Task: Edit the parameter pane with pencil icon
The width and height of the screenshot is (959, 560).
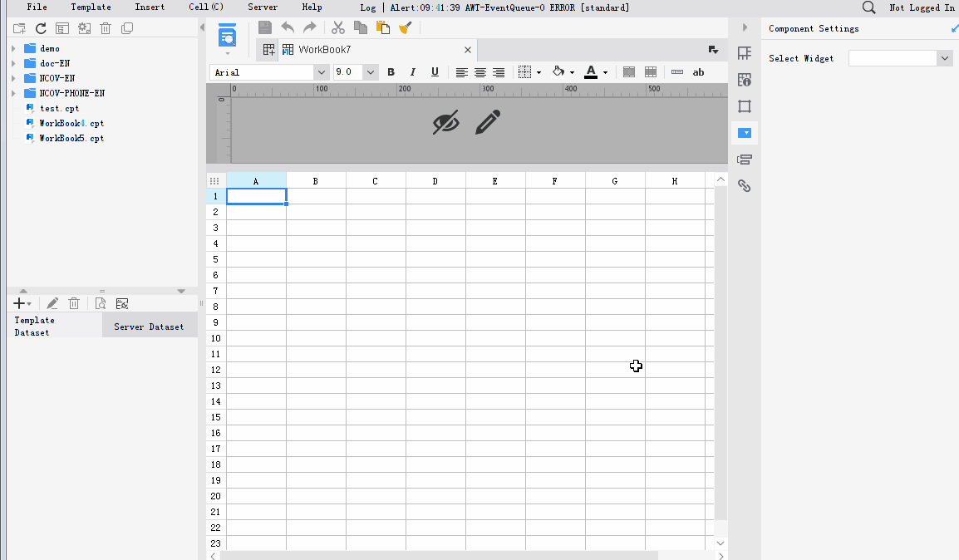Action: 488,121
